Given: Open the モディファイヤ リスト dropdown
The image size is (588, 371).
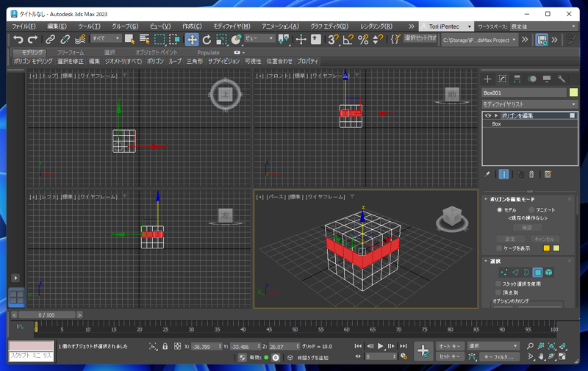Looking at the screenshot, I should pyautogui.click(x=529, y=104).
